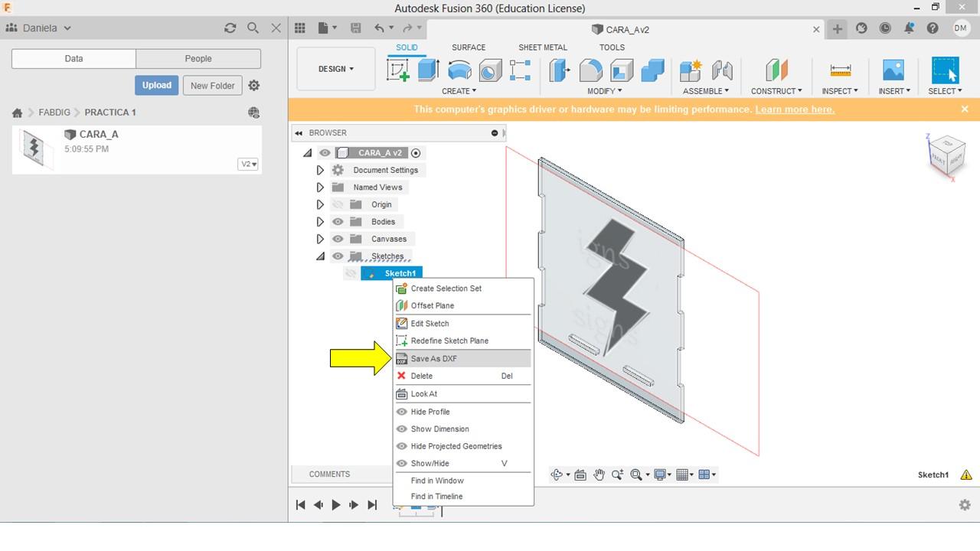Click the Save icon in toolbar
980x551 pixels.
[355, 28]
